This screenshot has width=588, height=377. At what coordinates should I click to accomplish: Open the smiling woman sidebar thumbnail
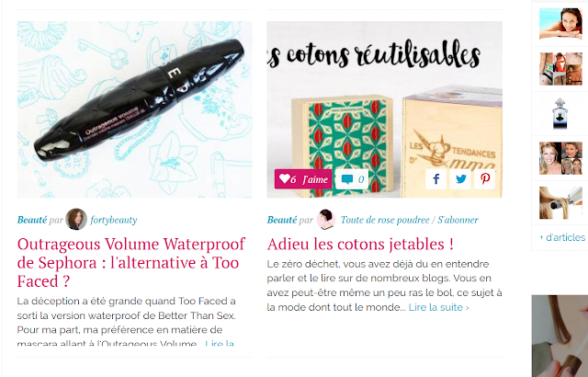point(560,24)
